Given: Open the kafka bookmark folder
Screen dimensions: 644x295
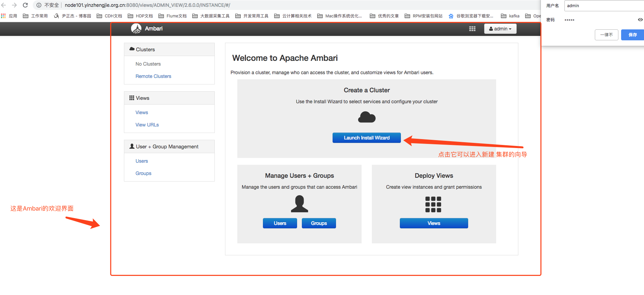Looking at the screenshot, I should click(x=510, y=16).
